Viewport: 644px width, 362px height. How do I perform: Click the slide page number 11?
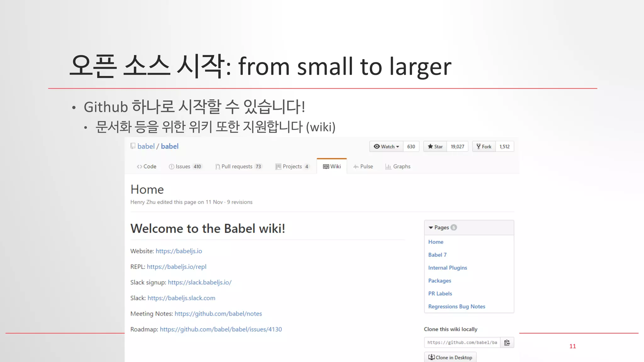point(573,346)
